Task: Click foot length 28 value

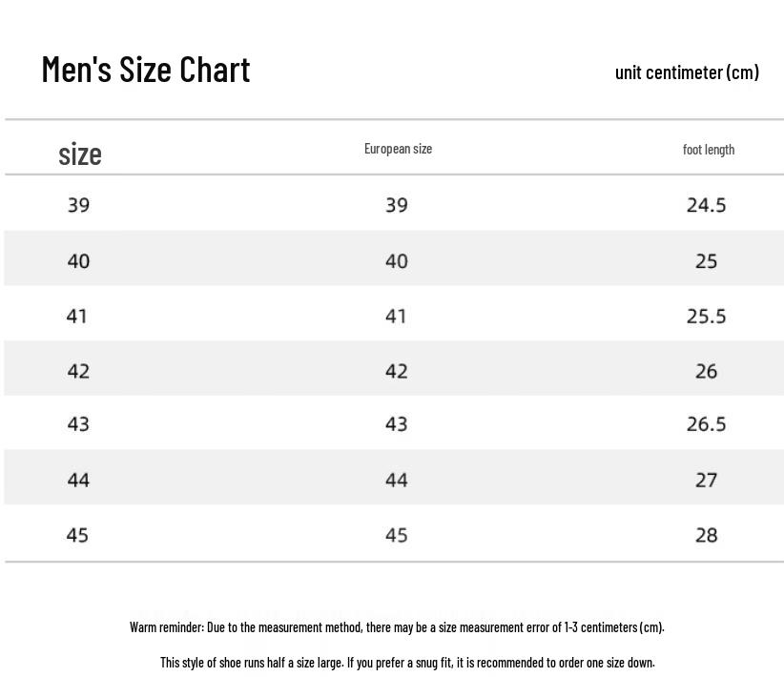Action: (x=706, y=535)
